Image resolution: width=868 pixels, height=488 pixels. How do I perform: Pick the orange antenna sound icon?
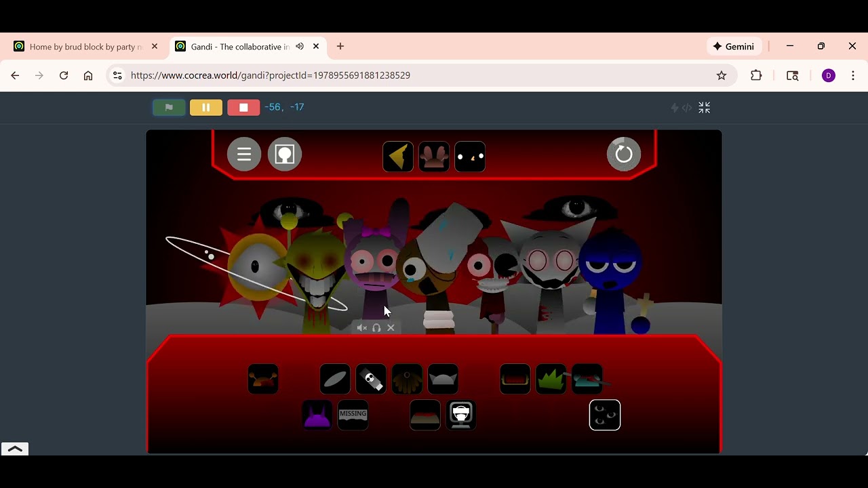click(263, 379)
